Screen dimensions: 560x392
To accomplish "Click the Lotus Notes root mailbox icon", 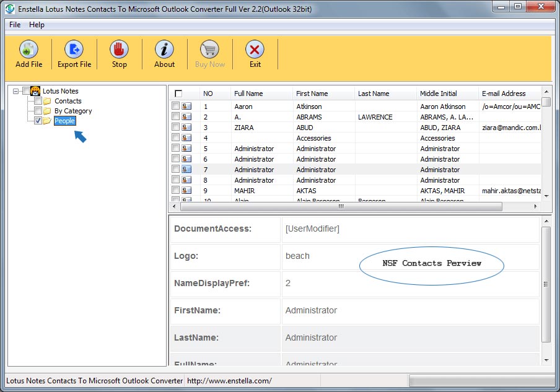I will pyautogui.click(x=35, y=91).
